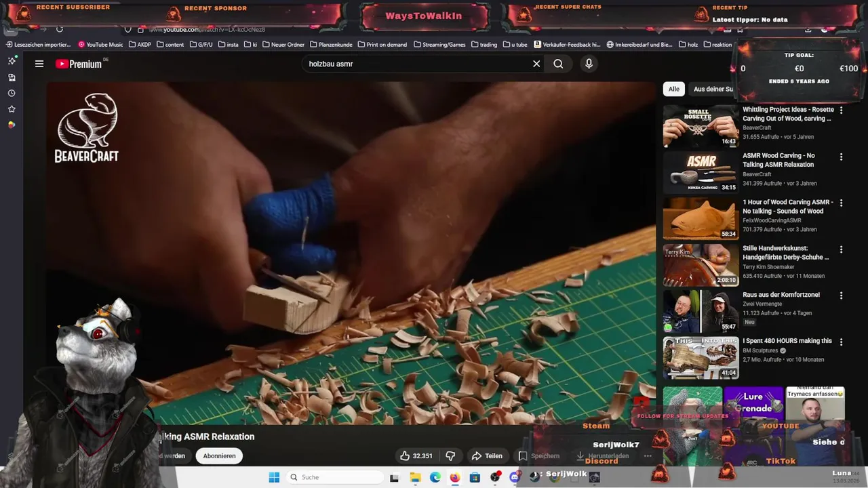
Task: Like the video with 32.351 likes
Action: coord(416,456)
